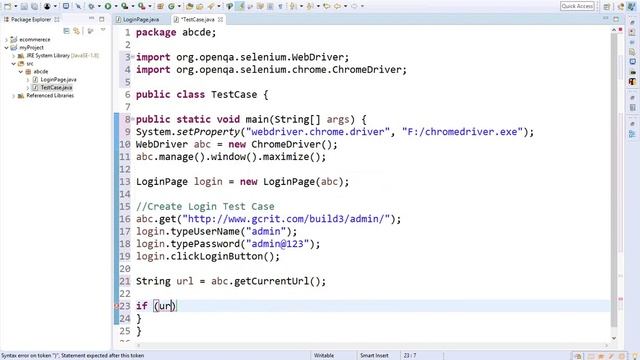Collapse the abcde package node
Viewport: 640px width, 360px height.
point(21,71)
